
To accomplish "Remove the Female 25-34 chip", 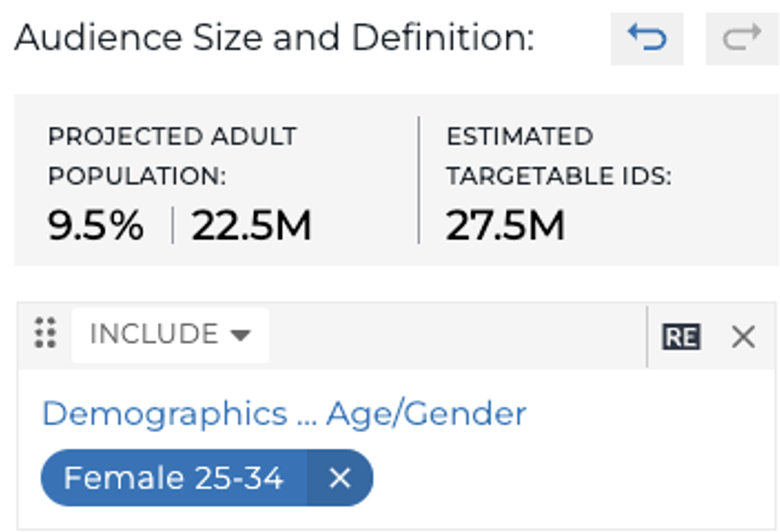I will [340, 478].
